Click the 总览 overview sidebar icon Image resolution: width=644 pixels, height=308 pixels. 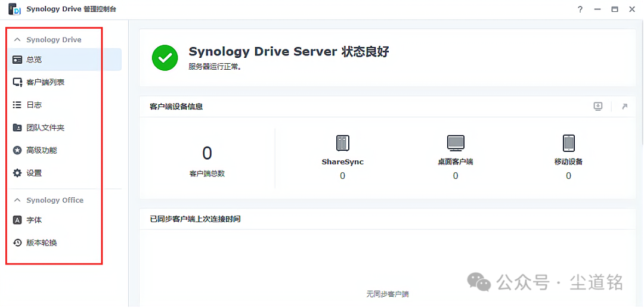pyautogui.click(x=17, y=60)
